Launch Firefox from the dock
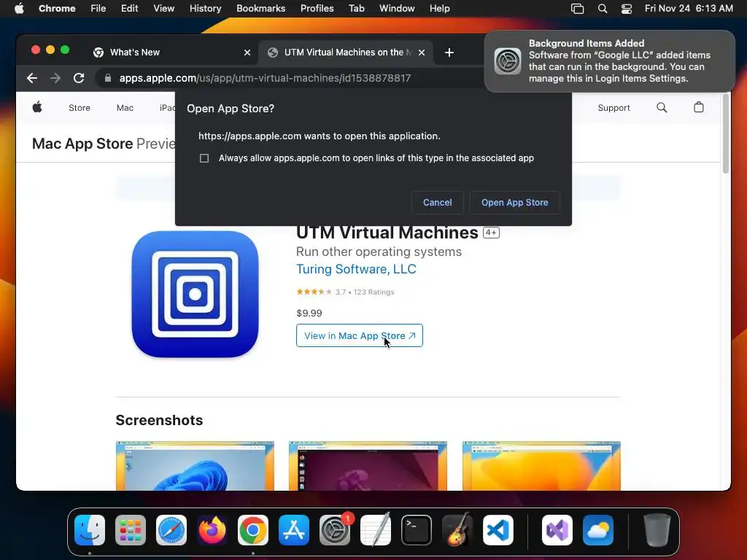Screen dimensions: 747x560 click(212, 530)
